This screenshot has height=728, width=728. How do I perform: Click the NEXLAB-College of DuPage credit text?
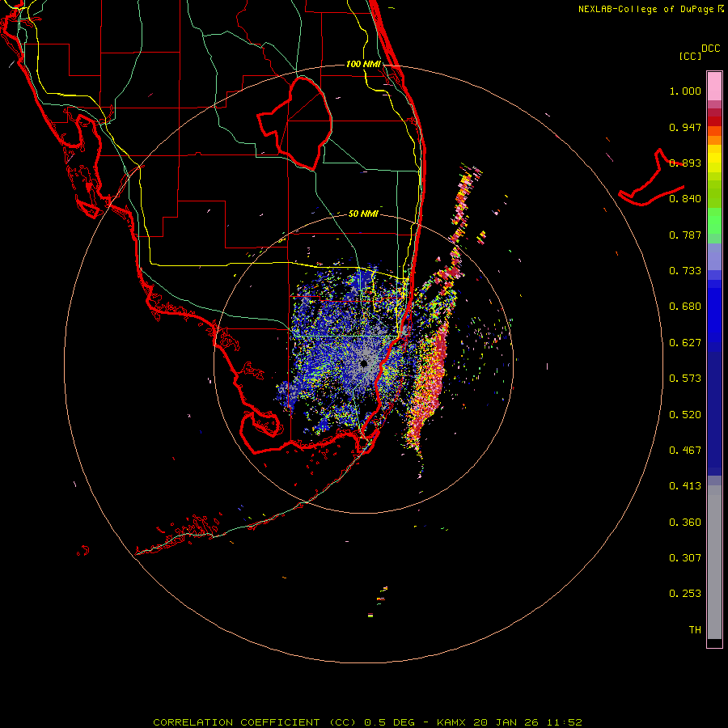pyautogui.click(x=645, y=9)
